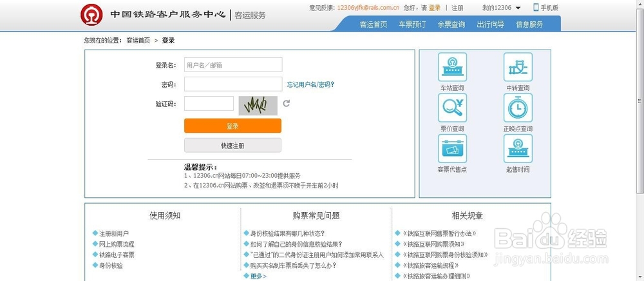The image size is (644, 281).
Task: Click the 更多> link
Action: pos(258,276)
